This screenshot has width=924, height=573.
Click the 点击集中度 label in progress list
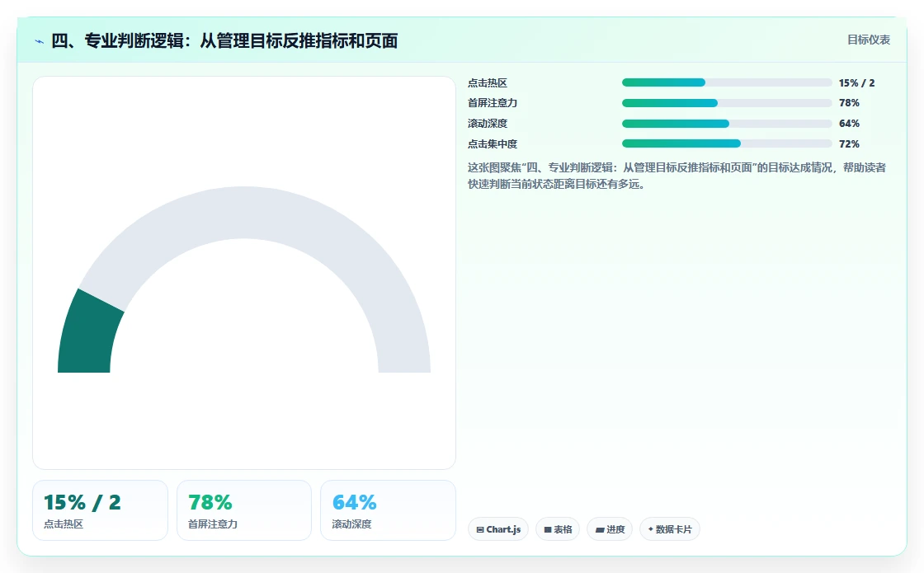[493, 143]
